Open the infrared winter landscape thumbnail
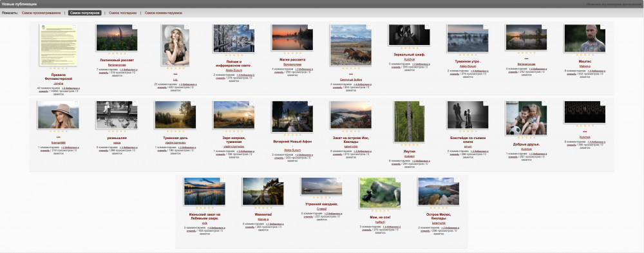Image resolution: width=644 pixels, height=253 pixels. (x=233, y=38)
